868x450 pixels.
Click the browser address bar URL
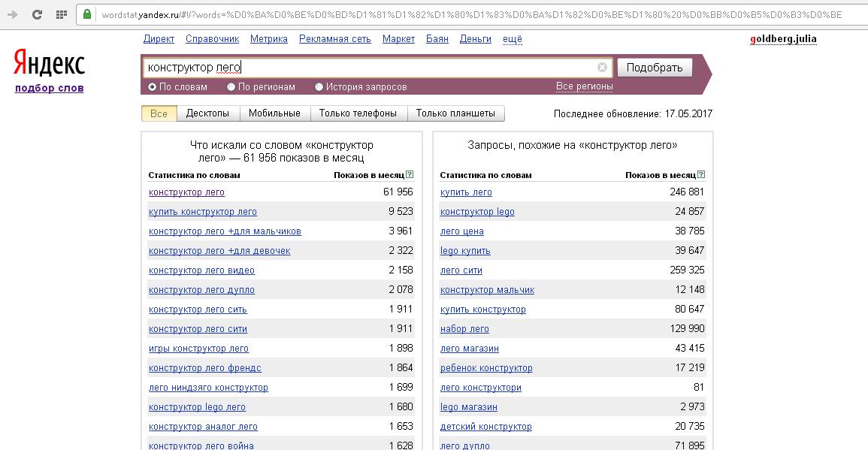point(470,15)
